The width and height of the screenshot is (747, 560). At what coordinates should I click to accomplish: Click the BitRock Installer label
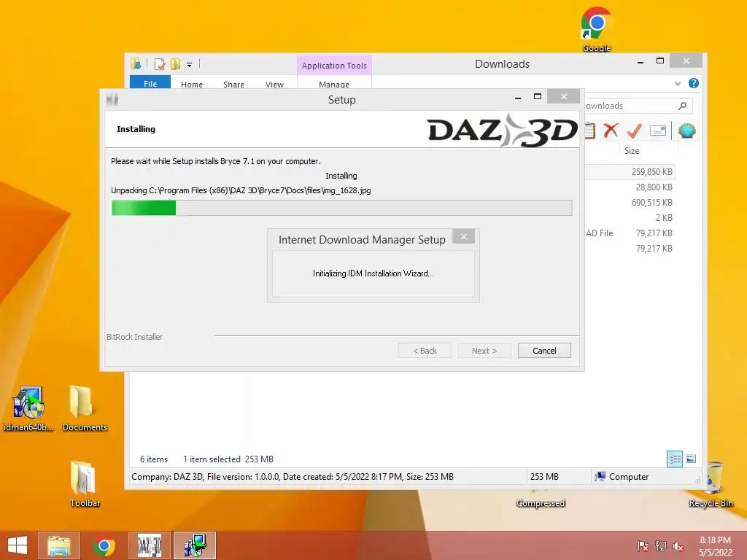134,337
